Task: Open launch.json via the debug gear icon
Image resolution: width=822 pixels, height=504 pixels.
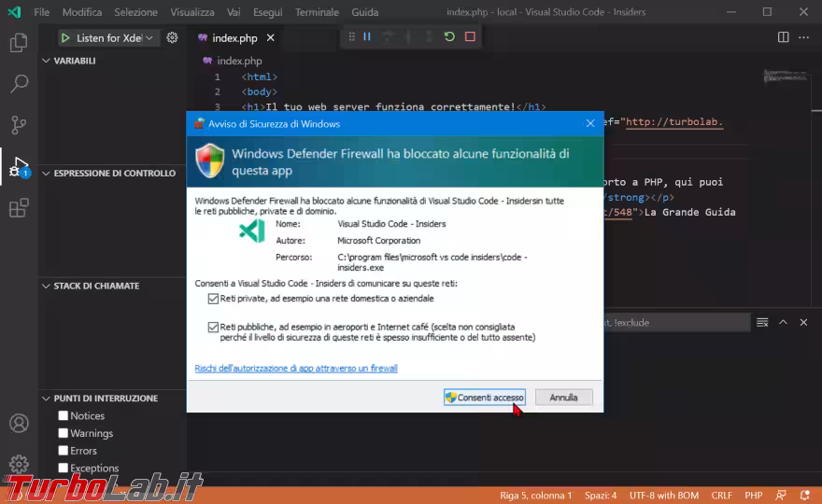Action: coord(172,37)
